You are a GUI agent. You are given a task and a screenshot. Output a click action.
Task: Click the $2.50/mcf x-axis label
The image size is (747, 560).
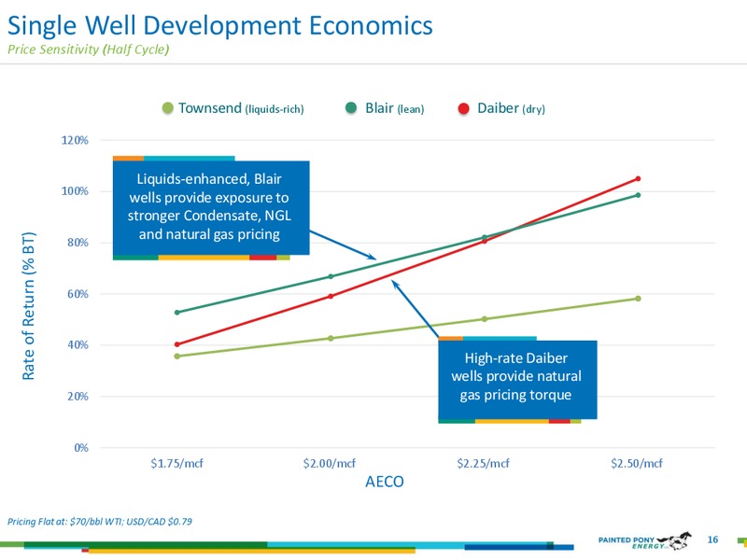(x=637, y=463)
